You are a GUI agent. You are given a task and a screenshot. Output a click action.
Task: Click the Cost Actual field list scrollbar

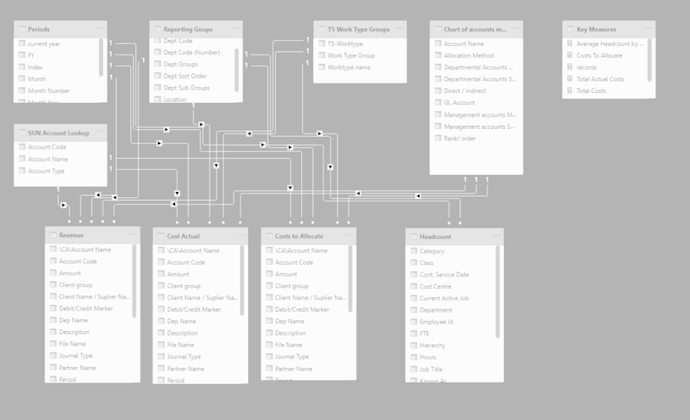click(242, 280)
